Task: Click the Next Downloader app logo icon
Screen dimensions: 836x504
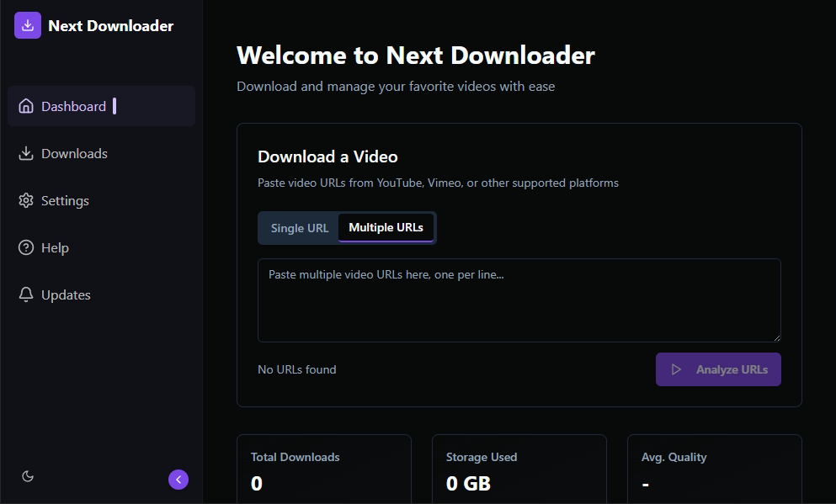Action: [x=26, y=25]
